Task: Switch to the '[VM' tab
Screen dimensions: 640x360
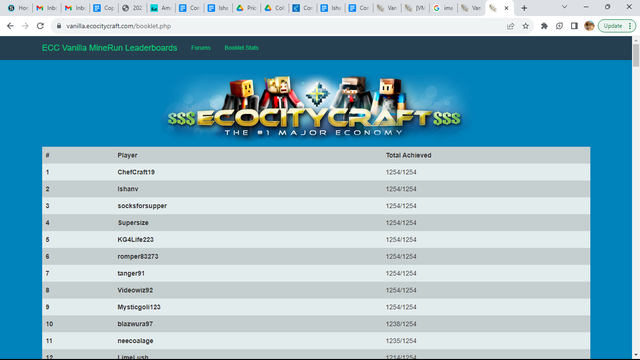Action: [415, 8]
